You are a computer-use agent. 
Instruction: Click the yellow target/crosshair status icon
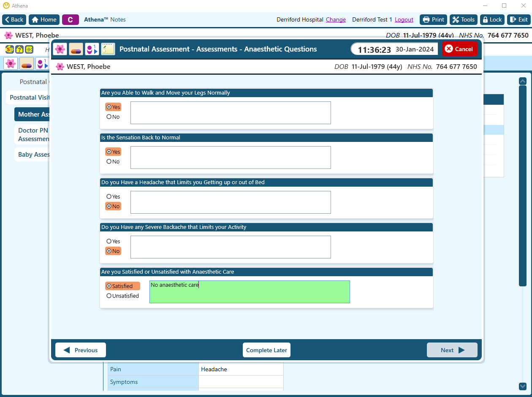point(29,49)
